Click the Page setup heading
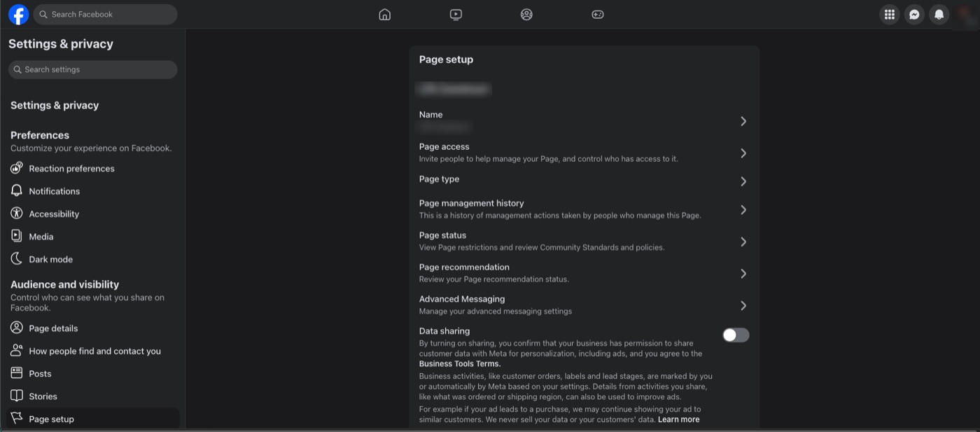Screen dimensions: 980x432 [446, 60]
